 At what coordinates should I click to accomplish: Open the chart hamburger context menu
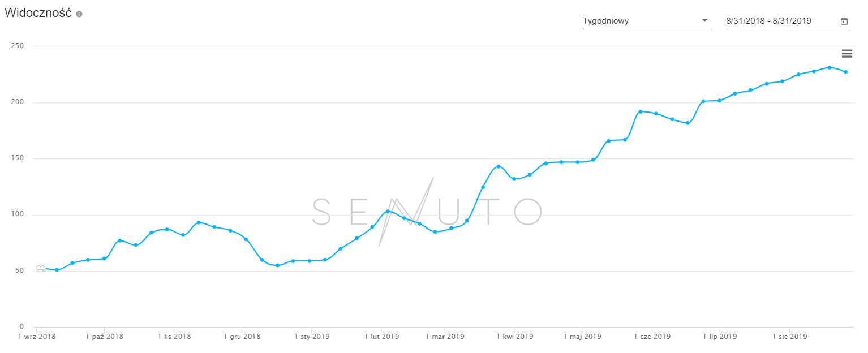[x=846, y=54]
